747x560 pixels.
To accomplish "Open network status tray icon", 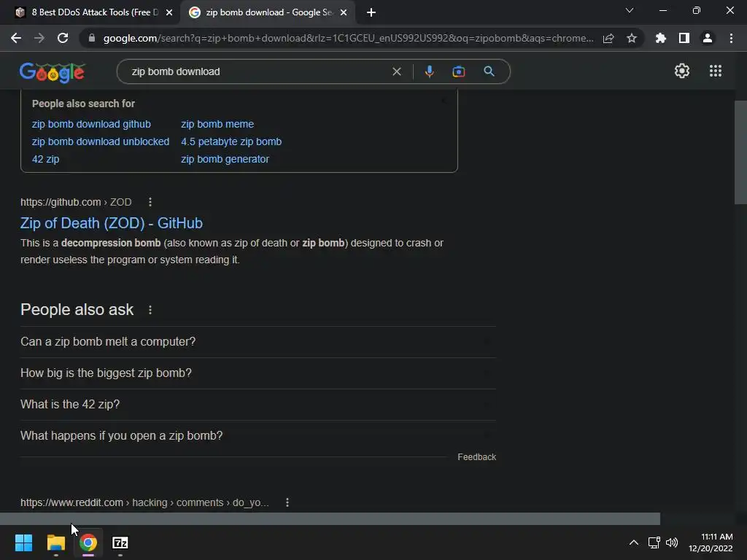I will 654,542.
